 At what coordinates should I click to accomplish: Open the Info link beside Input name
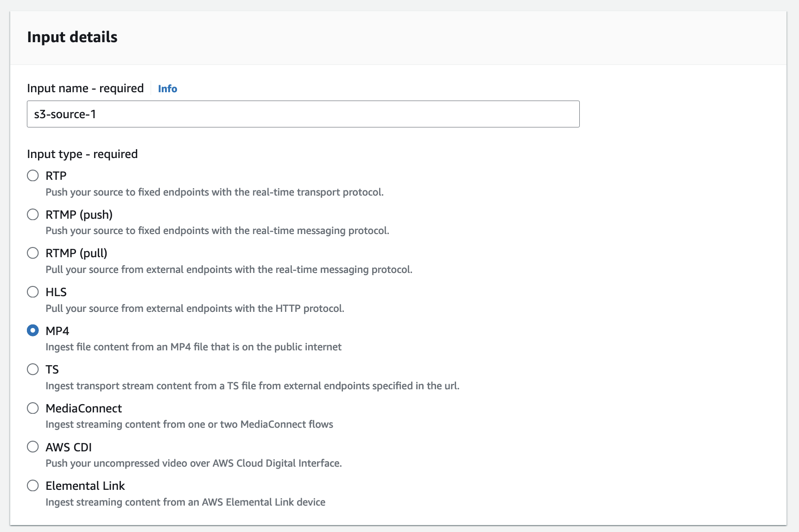167,89
